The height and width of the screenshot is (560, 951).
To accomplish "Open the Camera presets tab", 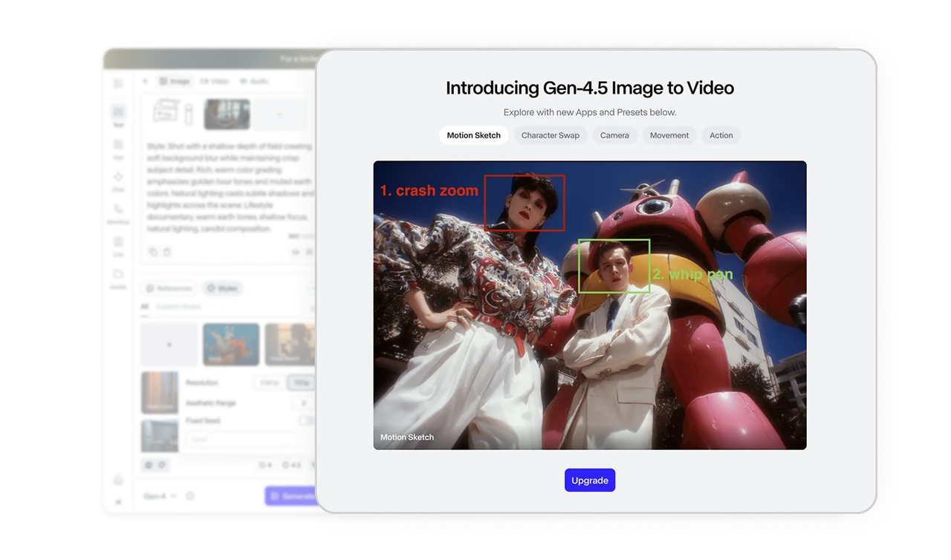I will (x=614, y=135).
